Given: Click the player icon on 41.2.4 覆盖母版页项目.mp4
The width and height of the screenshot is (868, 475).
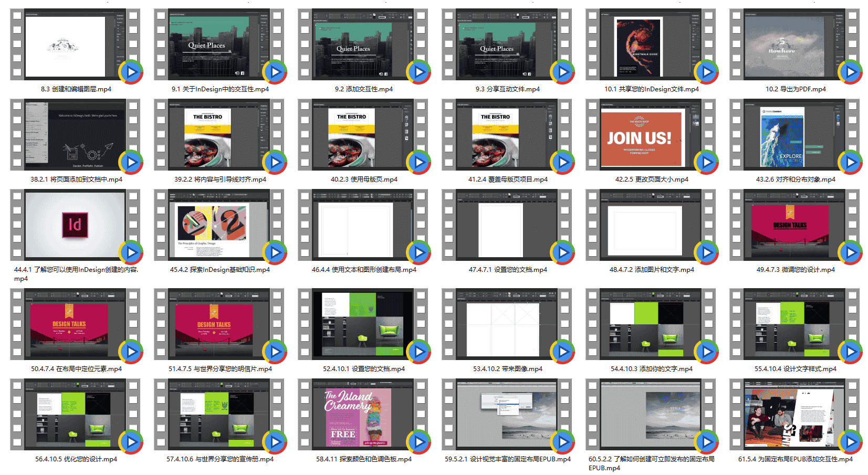Looking at the screenshot, I should pyautogui.click(x=563, y=162).
